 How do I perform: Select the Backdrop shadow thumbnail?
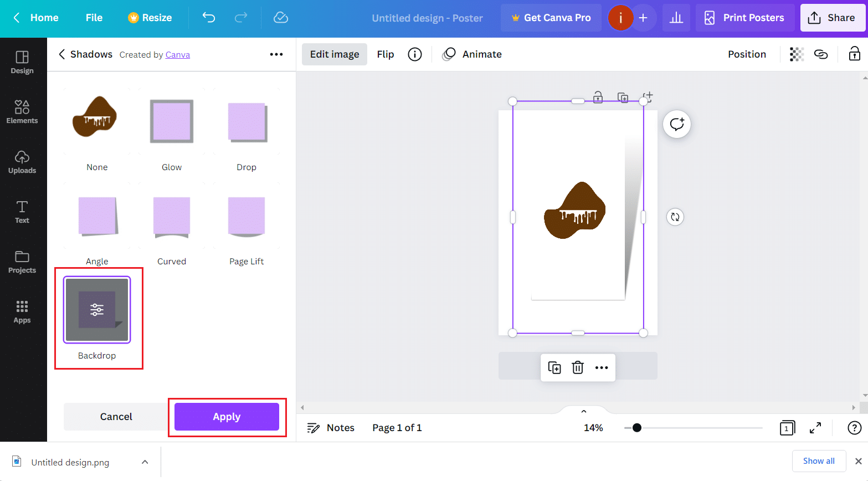point(97,309)
